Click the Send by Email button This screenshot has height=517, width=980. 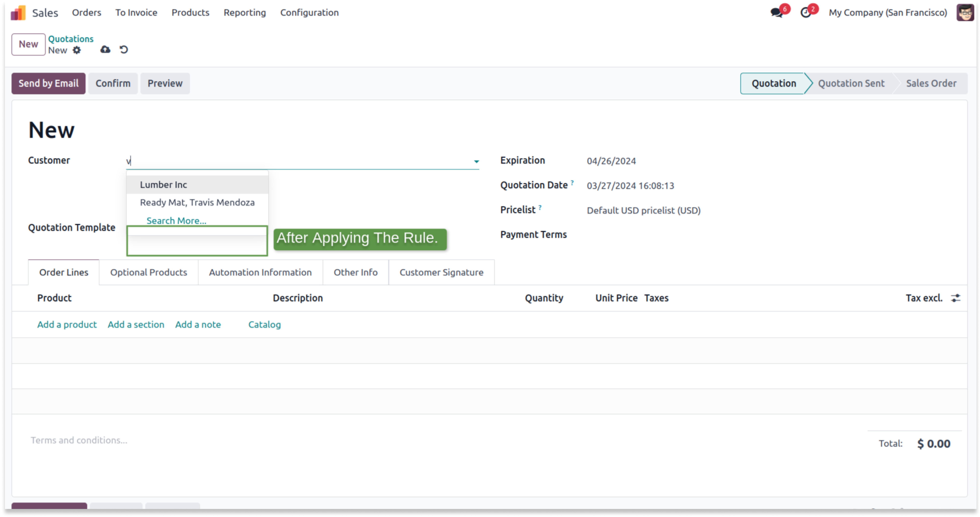(x=48, y=83)
